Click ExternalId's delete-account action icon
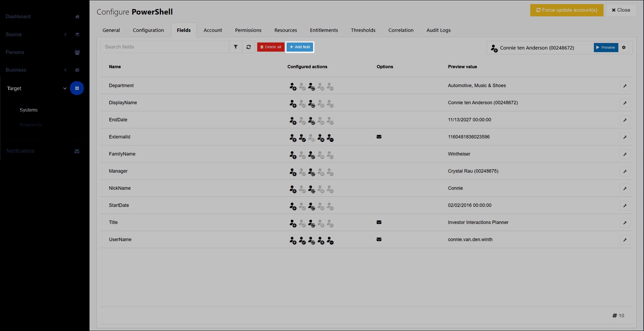Screen dimensions: 644x331 tap(330, 138)
